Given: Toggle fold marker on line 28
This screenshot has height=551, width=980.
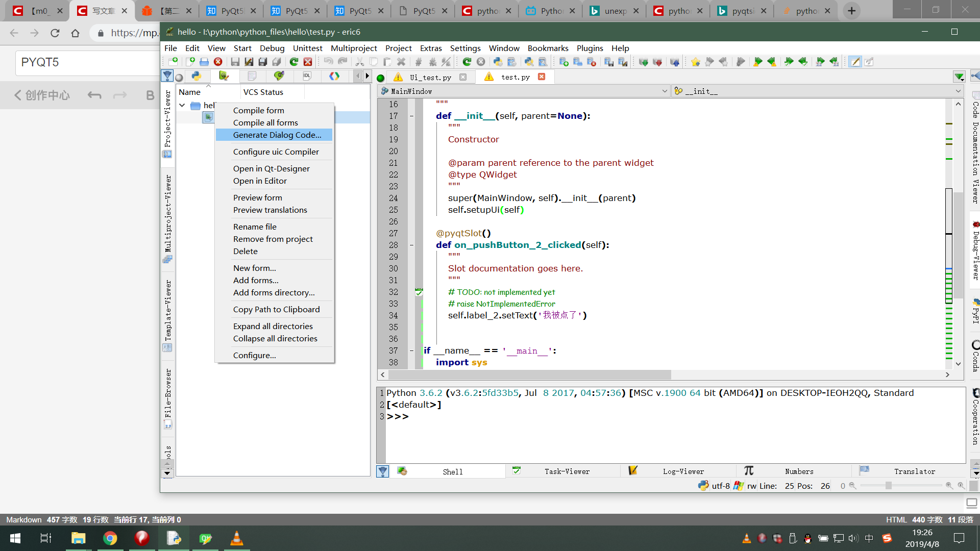Looking at the screenshot, I should 411,245.
